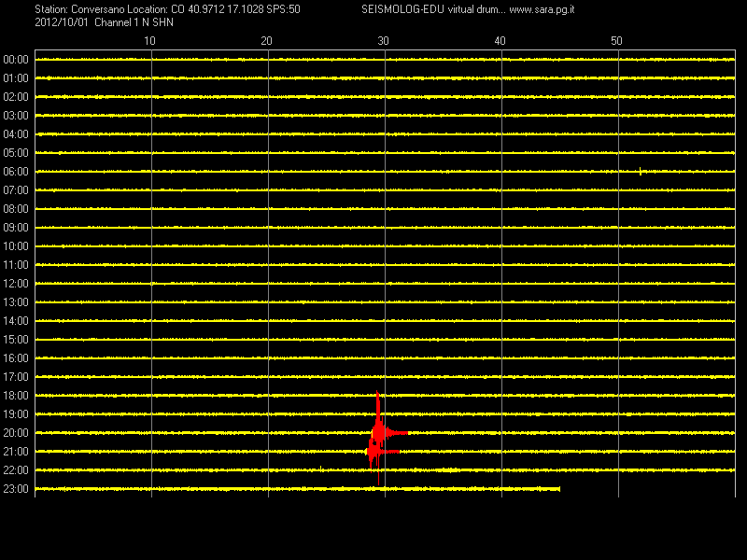Screen dimensions: 747x560
Task: Click the '17:00' hour label
Action: pyautogui.click(x=16, y=377)
